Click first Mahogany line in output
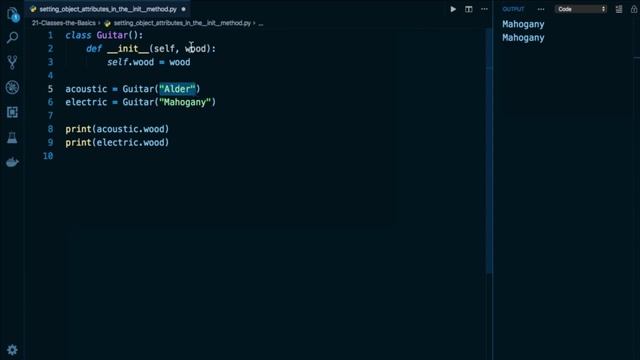The width and height of the screenshot is (640, 360). (x=523, y=24)
